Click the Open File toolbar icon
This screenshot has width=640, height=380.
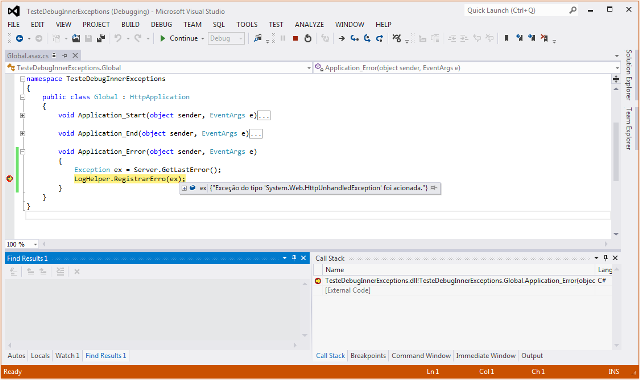tap(76, 38)
